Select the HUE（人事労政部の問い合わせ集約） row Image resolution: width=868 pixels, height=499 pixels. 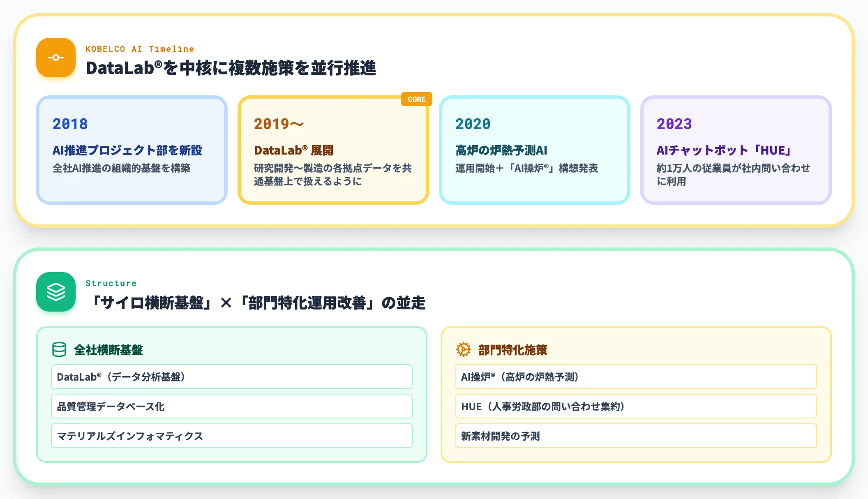coord(636,406)
